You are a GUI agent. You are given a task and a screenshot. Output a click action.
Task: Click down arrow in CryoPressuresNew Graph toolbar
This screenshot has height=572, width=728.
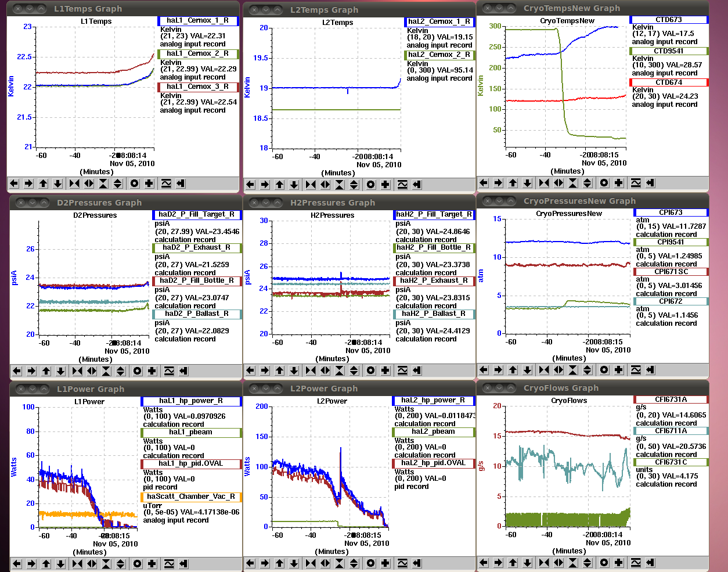click(527, 370)
